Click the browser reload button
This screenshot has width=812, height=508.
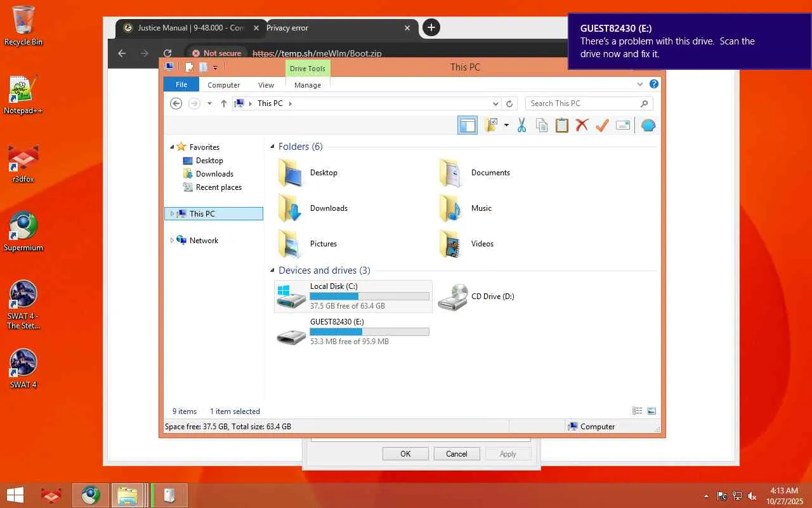coord(167,53)
